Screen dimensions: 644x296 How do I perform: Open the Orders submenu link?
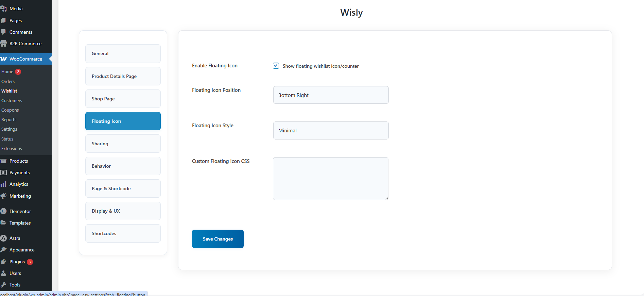coord(8,82)
